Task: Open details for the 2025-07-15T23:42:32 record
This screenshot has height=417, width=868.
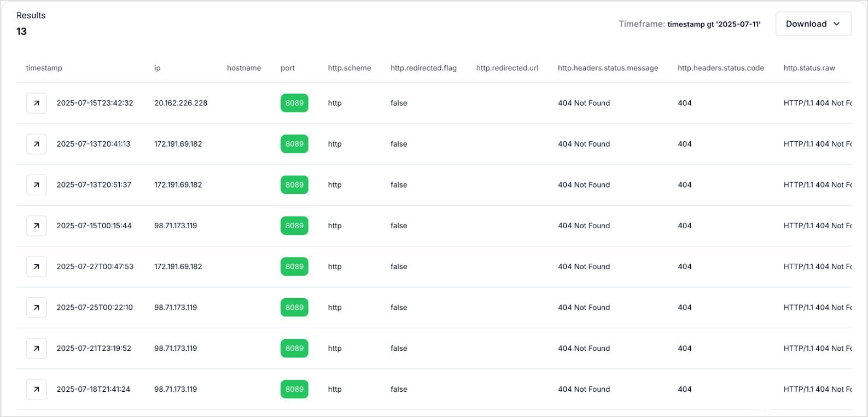Action: point(36,103)
